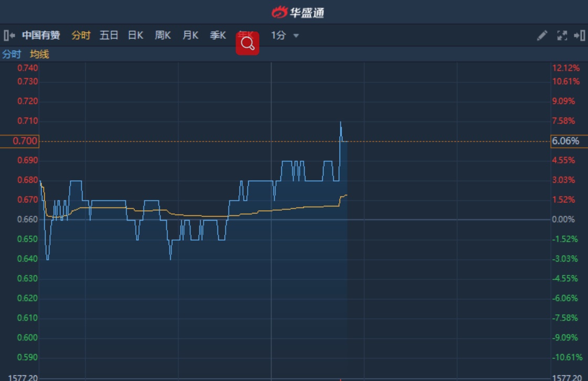Image resolution: width=588 pixels, height=381 pixels.
Task: Open the 季K chart tab
Action: tap(217, 35)
